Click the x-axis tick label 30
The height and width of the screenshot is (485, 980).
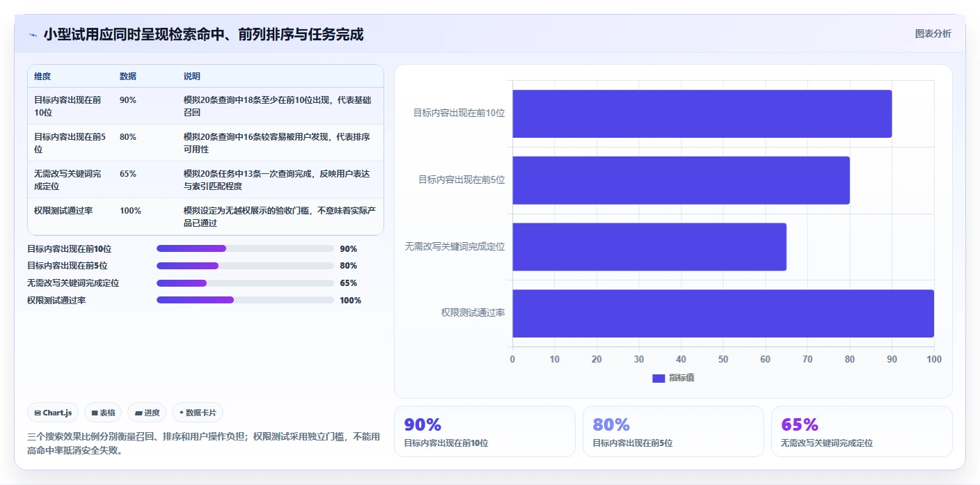[x=639, y=359]
